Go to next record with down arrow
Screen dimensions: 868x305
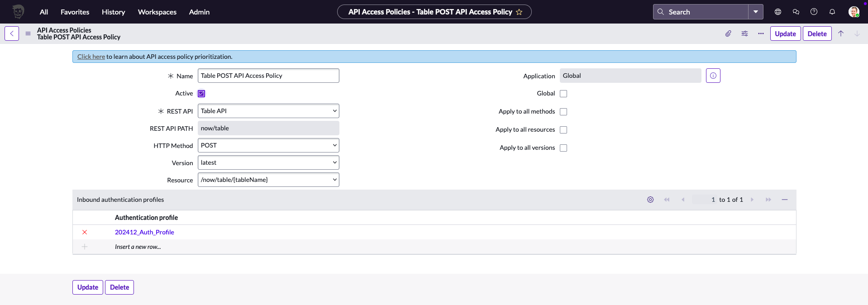coord(857,33)
